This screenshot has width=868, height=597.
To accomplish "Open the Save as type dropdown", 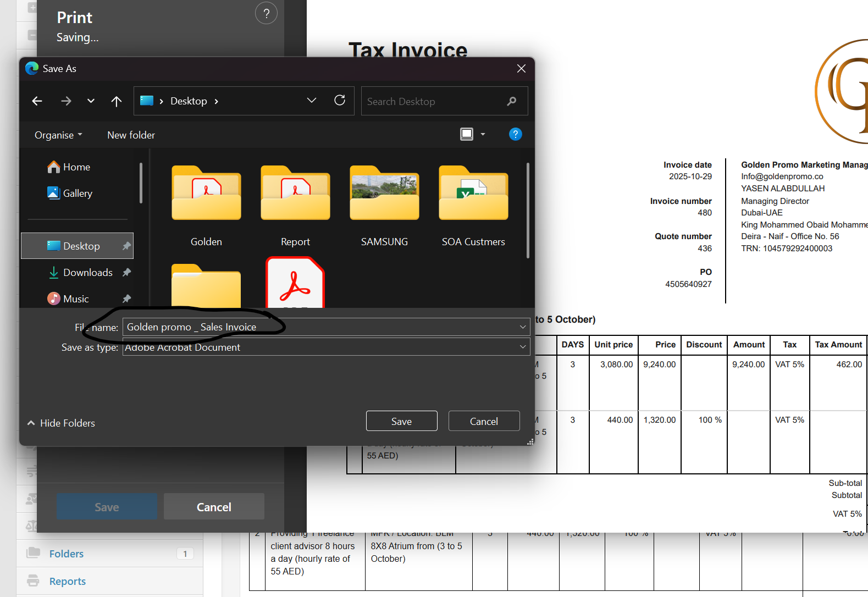I will click(x=327, y=347).
